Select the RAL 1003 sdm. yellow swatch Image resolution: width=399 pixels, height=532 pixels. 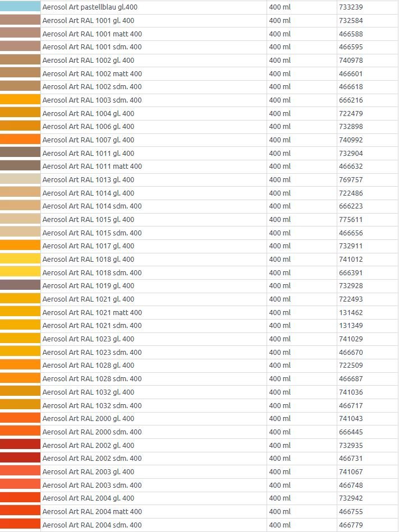click(20, 100)
